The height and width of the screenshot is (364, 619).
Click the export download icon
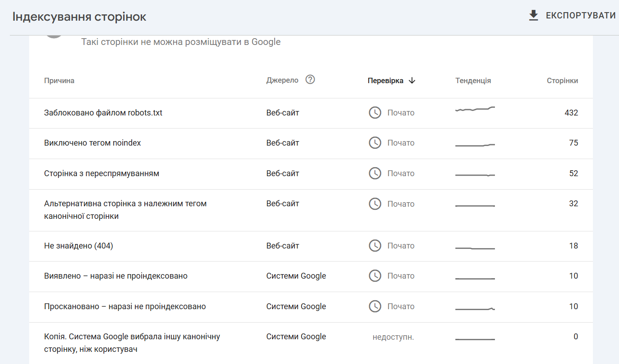pyautogui.click(x=534, y=16)
